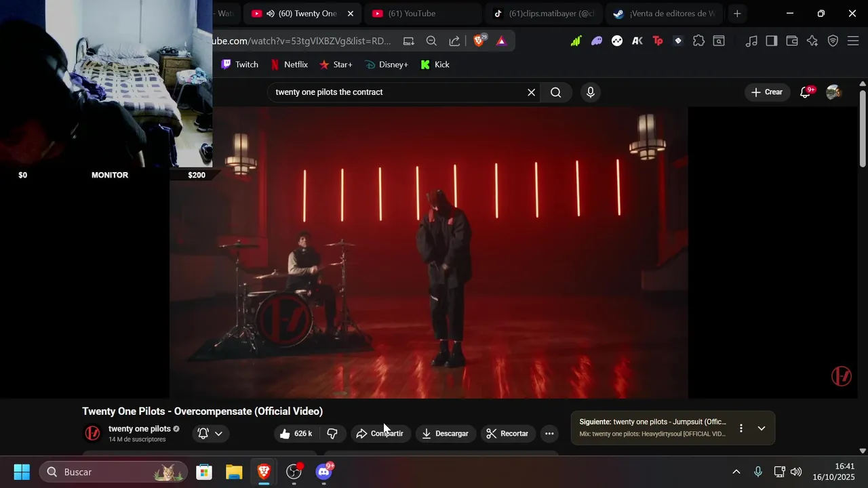Click the dark square tag extension icon
Image resolution: width=868 pixels, height=488 pixels.
[x=678, y=41]
